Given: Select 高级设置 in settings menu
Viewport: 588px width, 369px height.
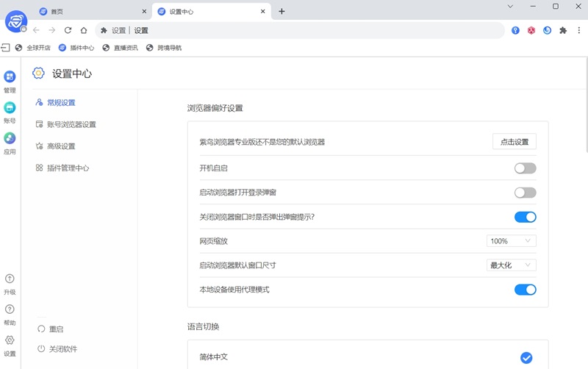Looking at the screenshot, I should [56, 146].
